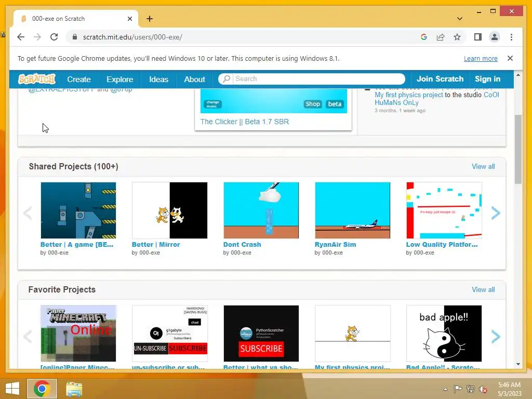Open the Better | A game project title
532x399 pixels.
click(x=77, y=244)
